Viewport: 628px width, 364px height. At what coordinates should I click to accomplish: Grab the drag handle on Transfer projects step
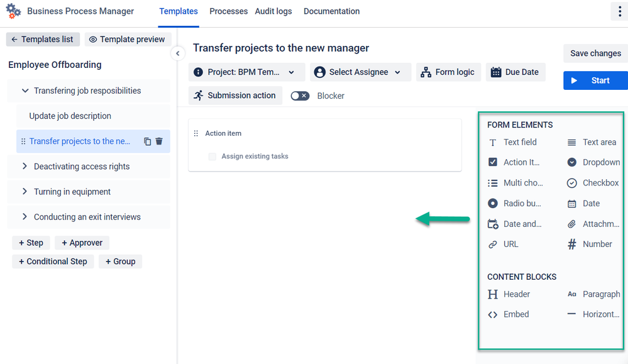23,141
